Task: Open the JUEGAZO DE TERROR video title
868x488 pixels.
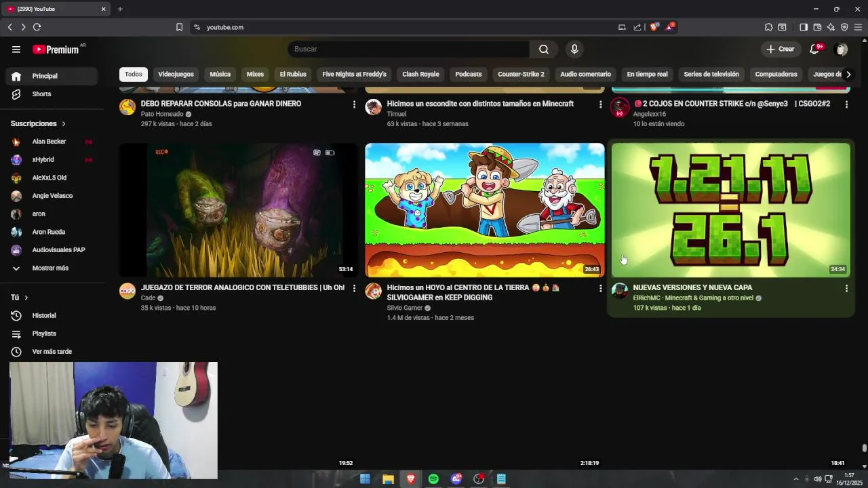Action: point(243,288)
